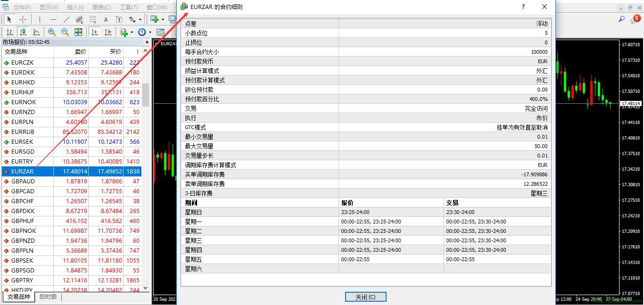
Task: Toggle chart auto scroll
Action: click(x=95, y=32)
